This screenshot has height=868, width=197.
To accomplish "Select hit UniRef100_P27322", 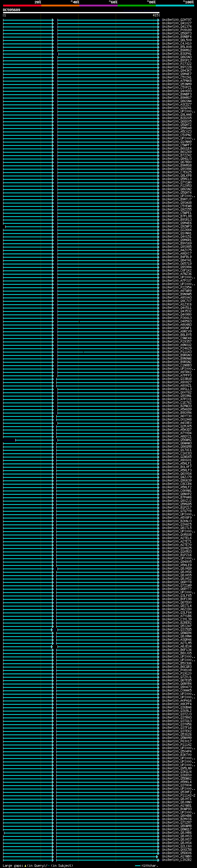I will pyautogui.click(x=176, y=64).
